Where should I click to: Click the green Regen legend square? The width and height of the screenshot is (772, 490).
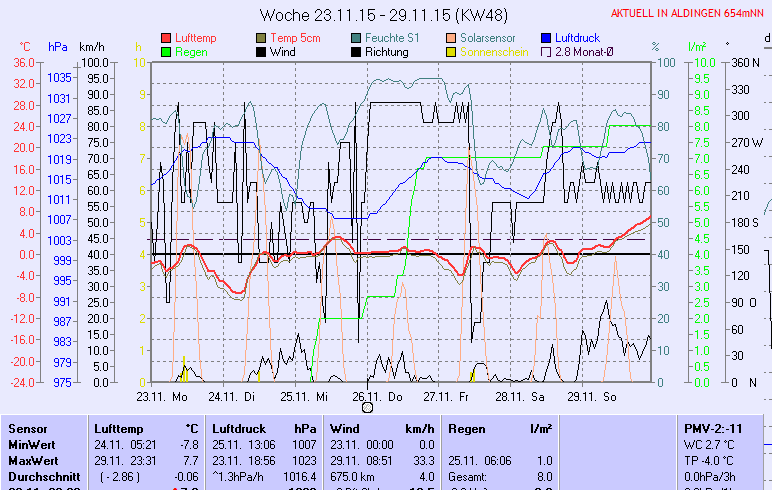(x=166, y=52)
